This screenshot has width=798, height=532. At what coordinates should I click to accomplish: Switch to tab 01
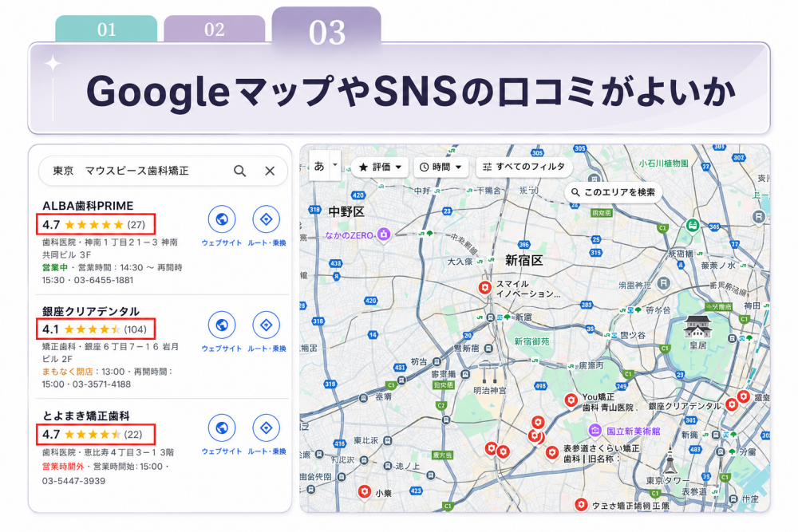(106, 29)
